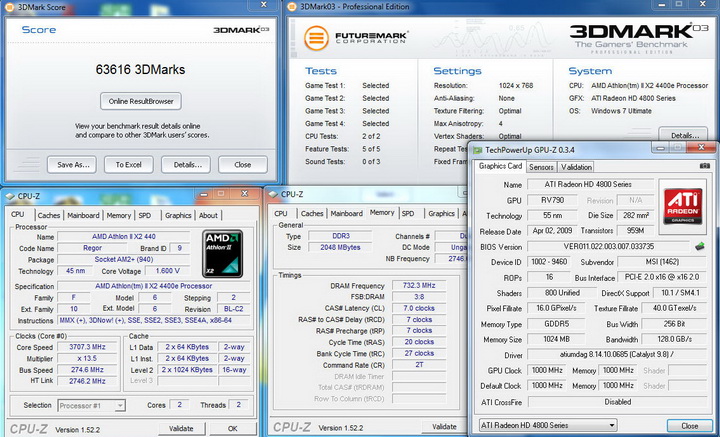
Task: Click the AMD Athlon II logo in CPU-Z
Action: (x=223, y=254)
